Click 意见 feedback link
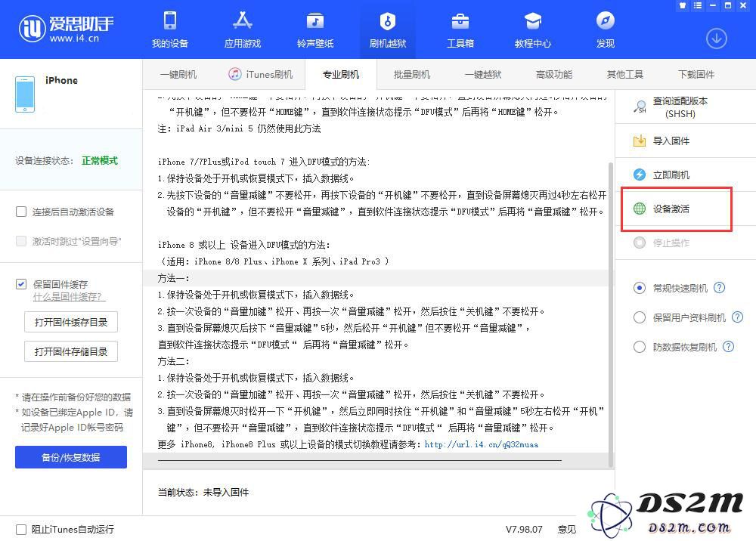 click(567, 530)
